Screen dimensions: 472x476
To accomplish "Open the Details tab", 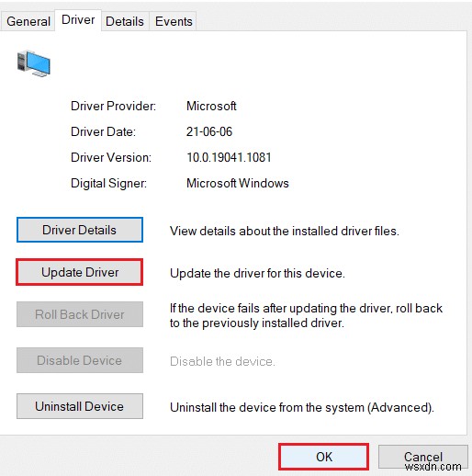I will point(125,21).
